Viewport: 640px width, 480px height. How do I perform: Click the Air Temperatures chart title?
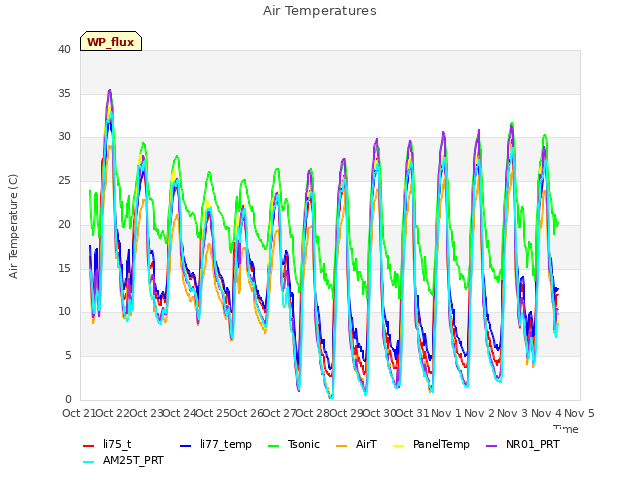tap(320, 11)
